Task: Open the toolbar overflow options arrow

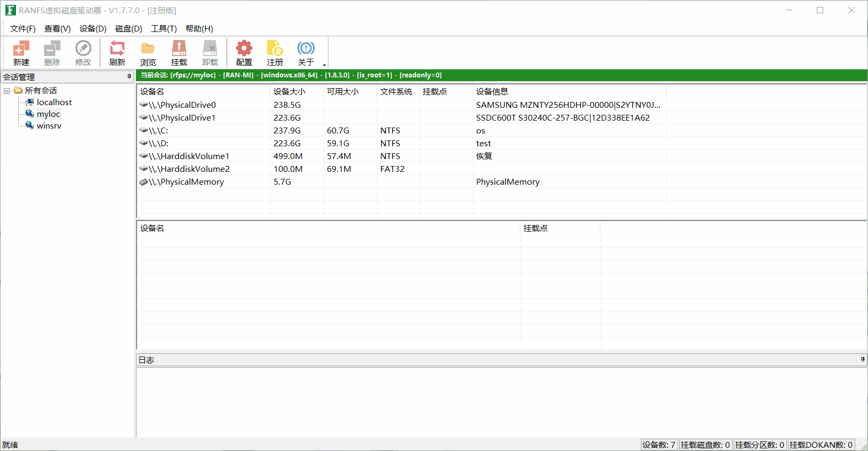Action: pyautogui.click(x=324, y=65)
